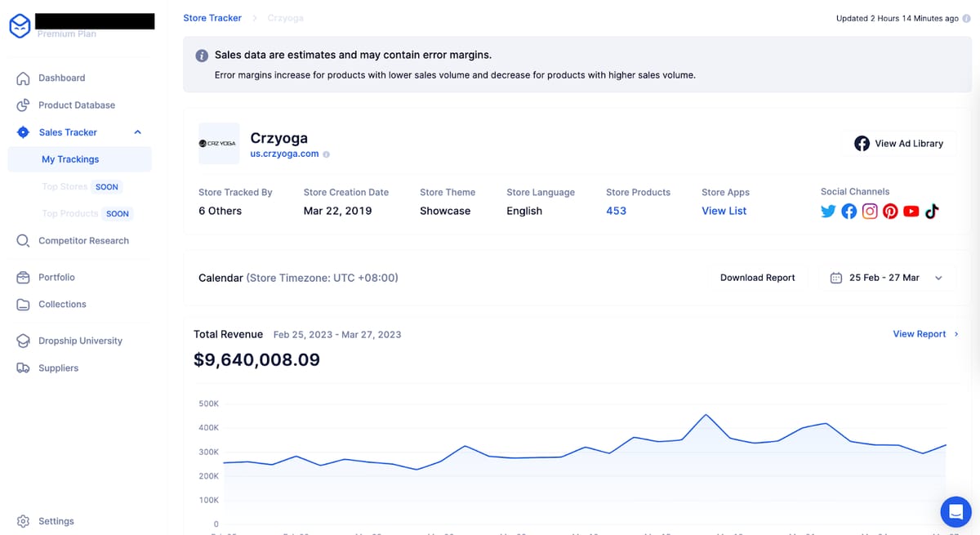Screen dimensions: 980x535
Task: Open the store's Twitter page
Action: (x=828, y=212)
